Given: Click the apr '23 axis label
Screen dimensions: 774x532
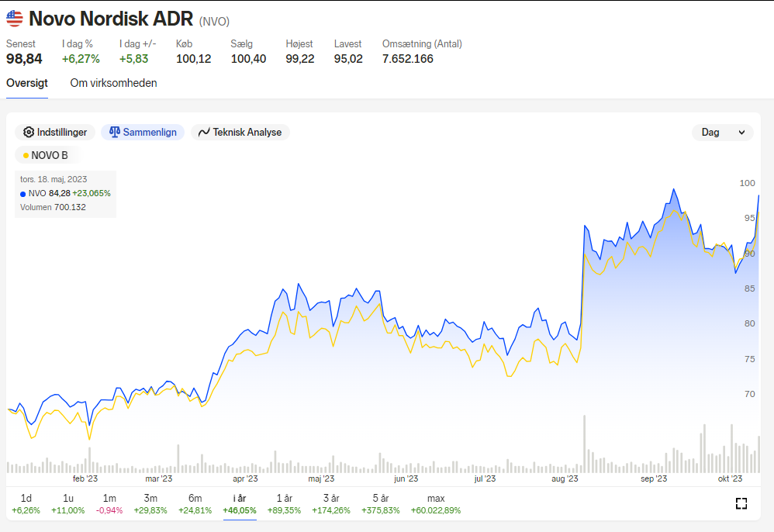Looking at the screenshot, I should click(245, 478).
